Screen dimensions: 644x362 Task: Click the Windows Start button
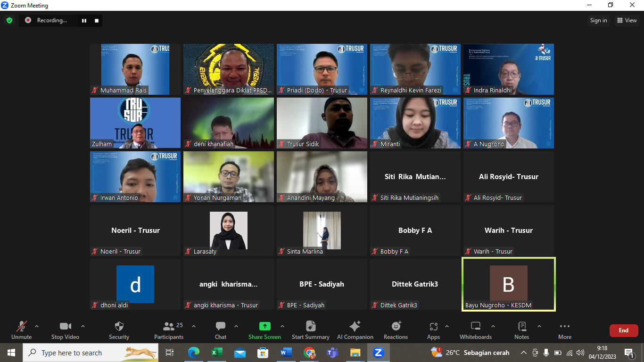[x=11, y=353]
